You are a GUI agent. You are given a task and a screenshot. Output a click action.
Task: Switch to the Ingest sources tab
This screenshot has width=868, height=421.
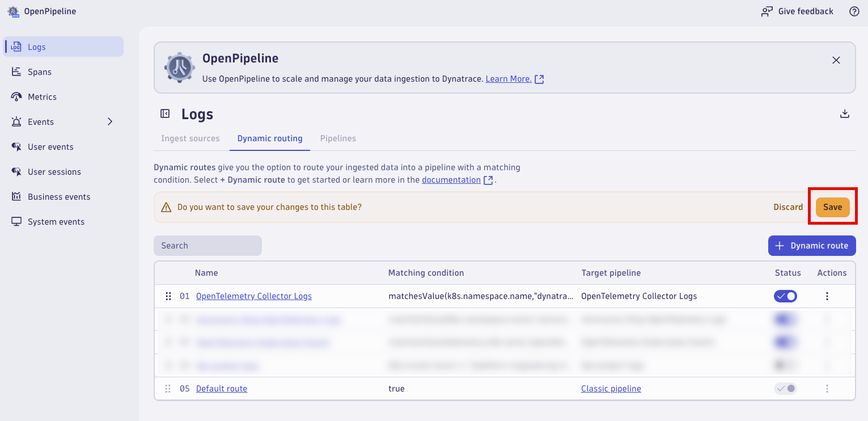[190, 138]
